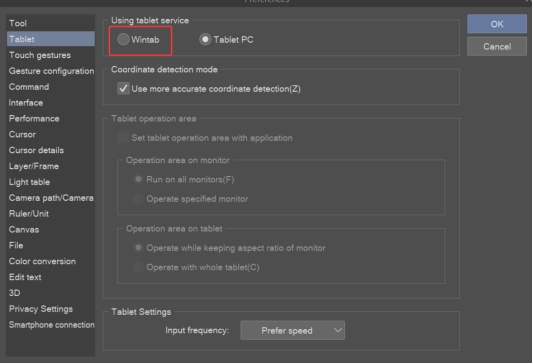The width and height of the screenshot is (533, 364).
Task: Open the Interface preferences category
Action: [x=51, y=103]
